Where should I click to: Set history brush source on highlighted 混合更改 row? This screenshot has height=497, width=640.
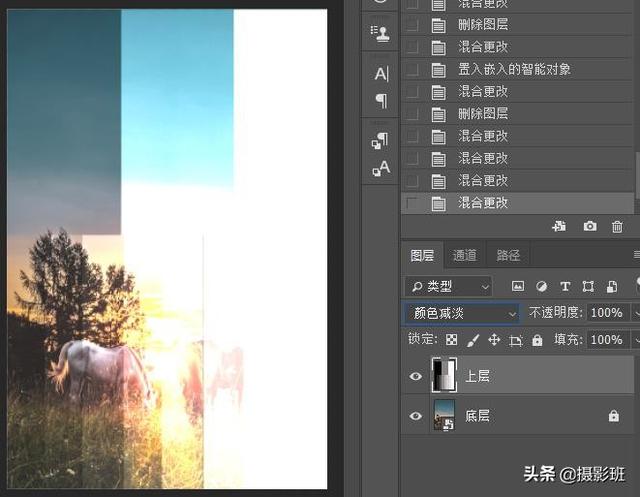pos(412,203)
